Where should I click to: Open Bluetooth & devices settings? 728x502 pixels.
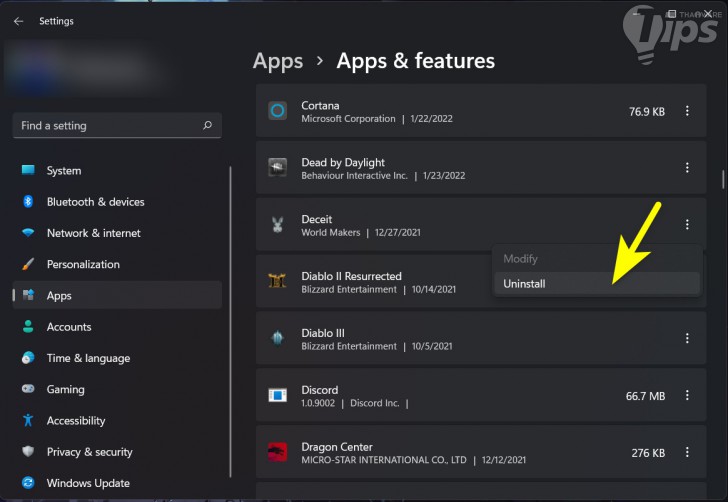tap(95, 202)
